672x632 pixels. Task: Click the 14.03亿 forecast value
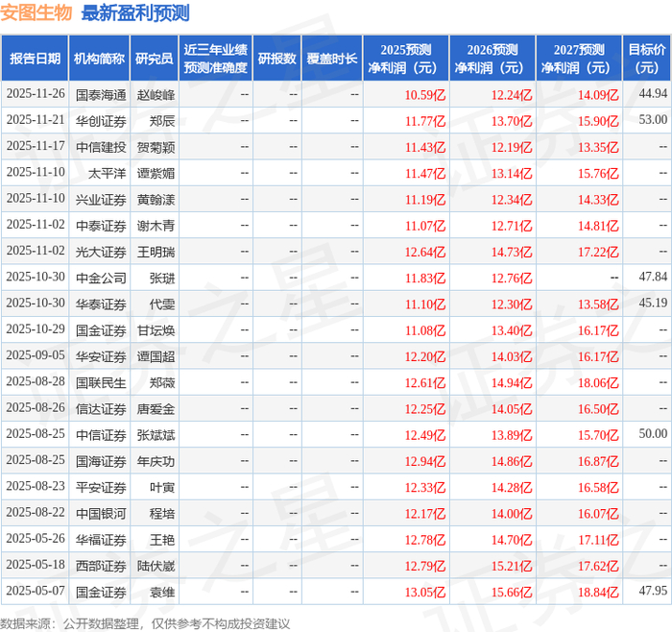coord(512,356)
